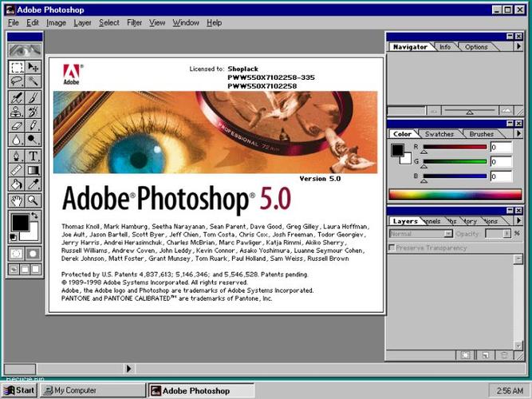
Task: Choose Standard Screen mode button
Action: 14,269
